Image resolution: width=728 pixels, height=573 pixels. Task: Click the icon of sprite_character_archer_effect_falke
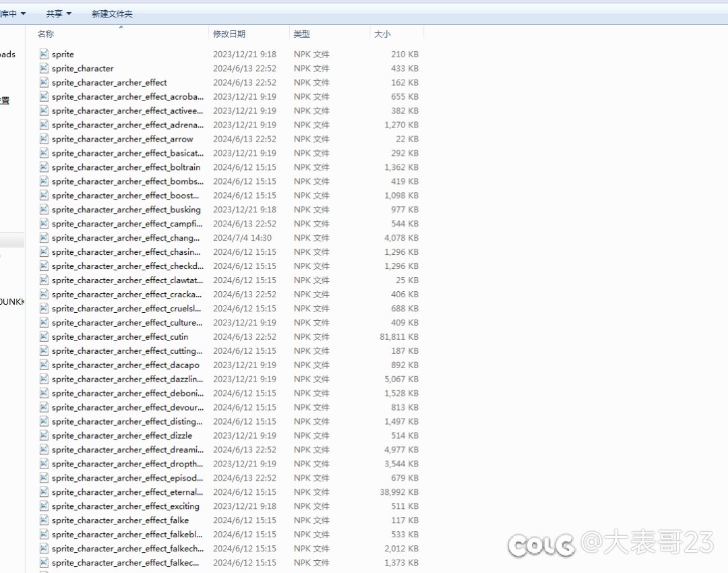coord(44,520)
